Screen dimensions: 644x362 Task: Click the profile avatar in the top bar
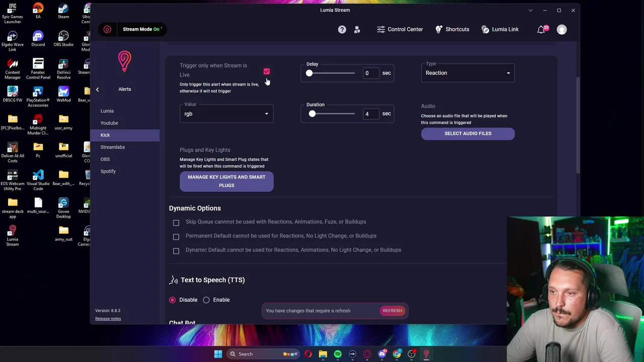562,30
